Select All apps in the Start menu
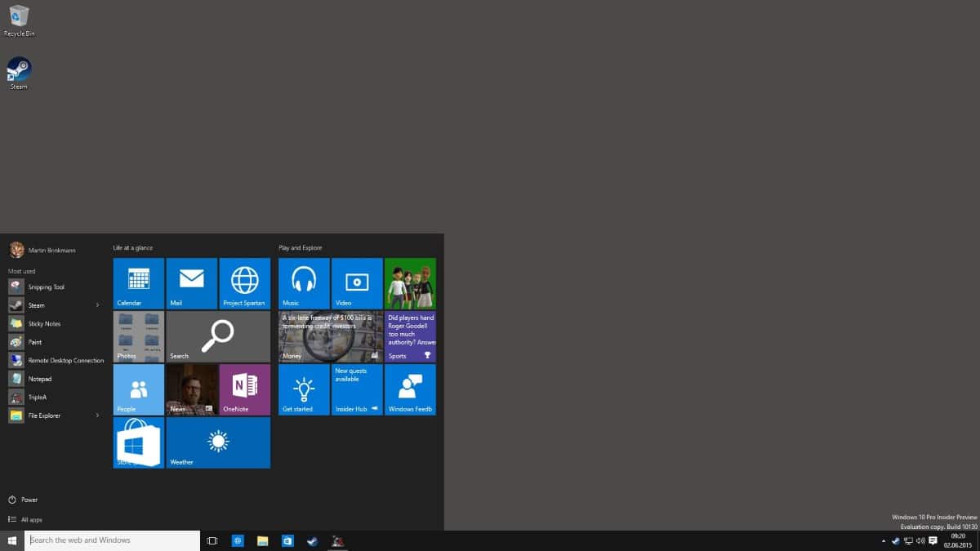Screen dimensions: 980x551 (31, 519)
